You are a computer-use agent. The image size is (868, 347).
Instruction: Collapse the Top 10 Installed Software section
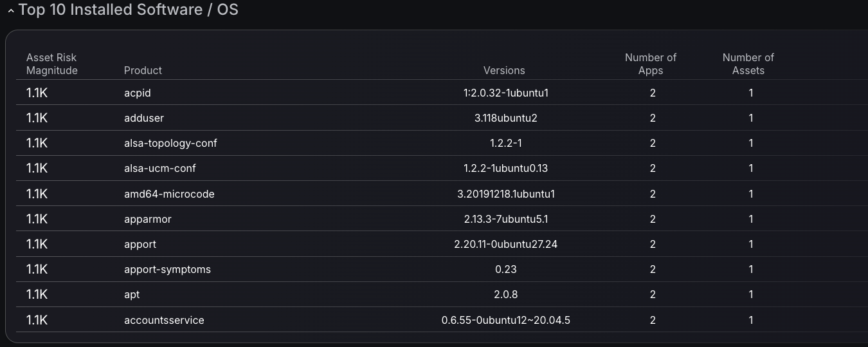pos(11,10)
